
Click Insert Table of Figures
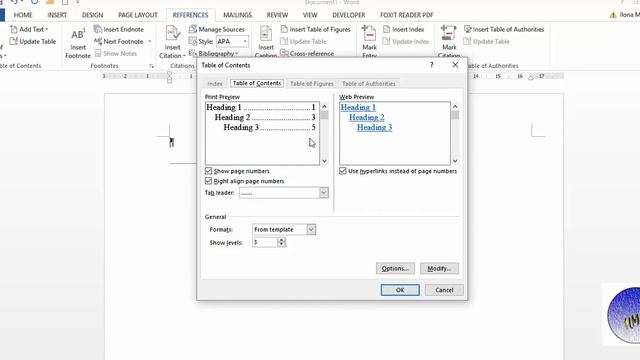click(x=315, y=29)
